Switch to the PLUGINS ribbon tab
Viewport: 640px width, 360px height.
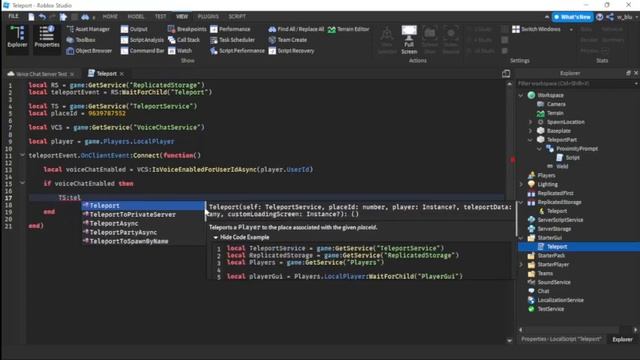point(208,16)
